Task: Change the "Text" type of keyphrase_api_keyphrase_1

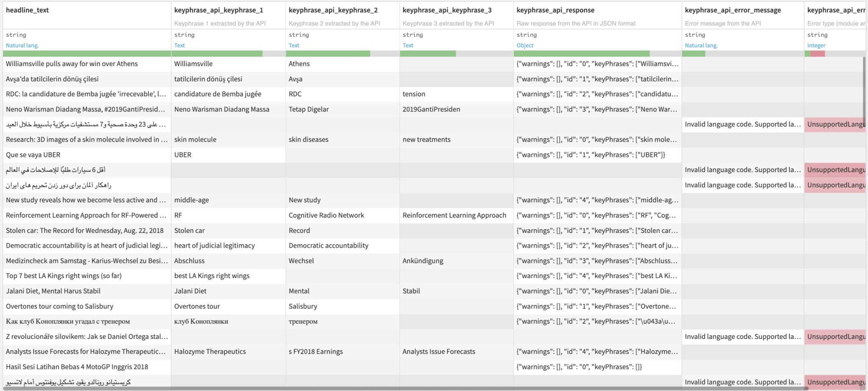Action: [x=179, y=45]
